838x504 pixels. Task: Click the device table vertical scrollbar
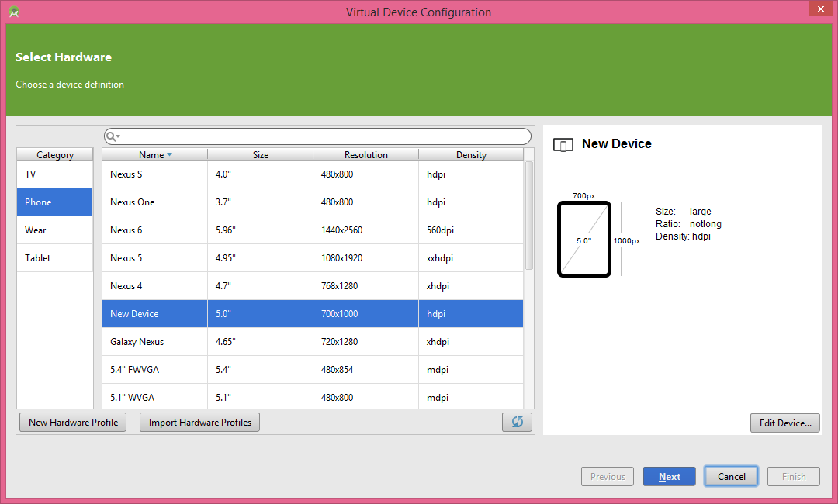coord(529,216)
